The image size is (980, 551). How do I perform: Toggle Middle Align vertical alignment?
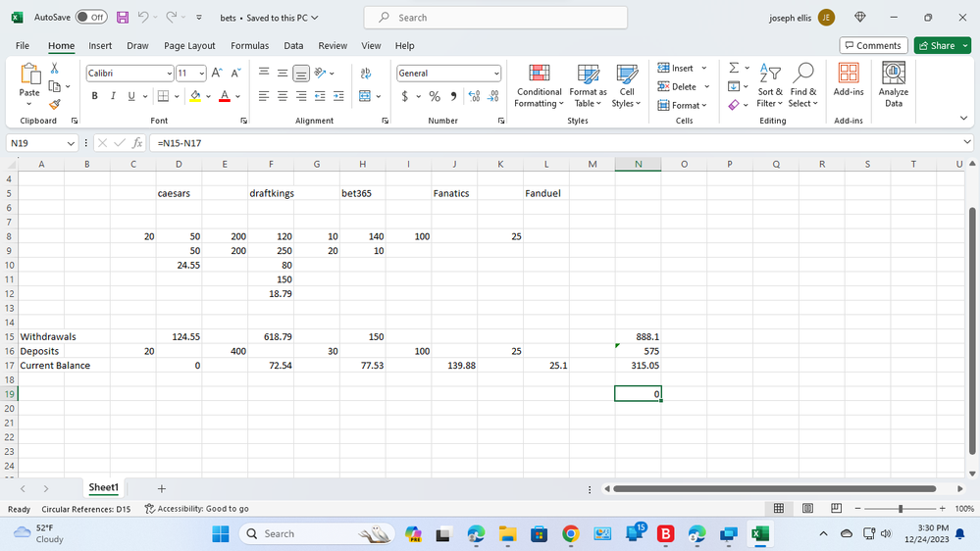(283, 74)
